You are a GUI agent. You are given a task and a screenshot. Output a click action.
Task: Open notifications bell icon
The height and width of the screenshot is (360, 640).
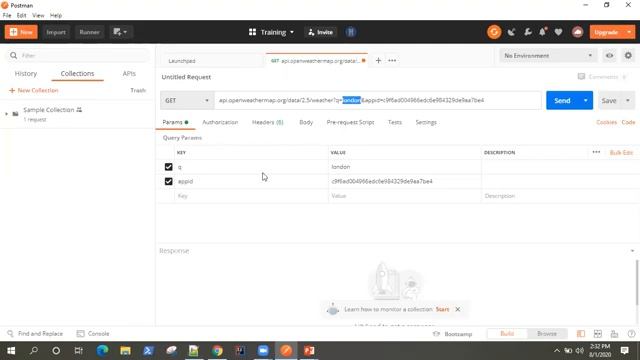click(x=542, y=32)
